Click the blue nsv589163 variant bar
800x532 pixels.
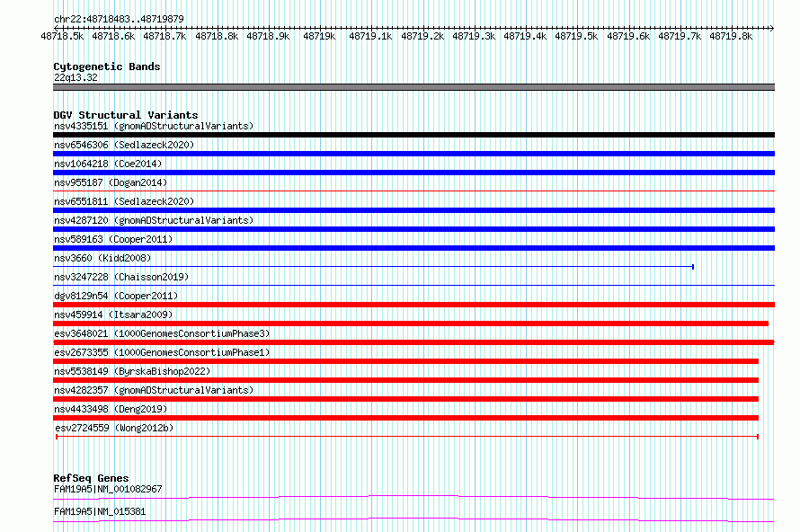click(413, 248)
